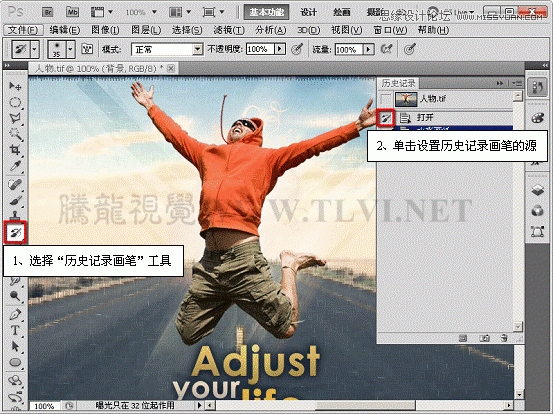Open the 图层(L) menu
Image resolution: width=553 pixels, height=414 pixels.
146,30
